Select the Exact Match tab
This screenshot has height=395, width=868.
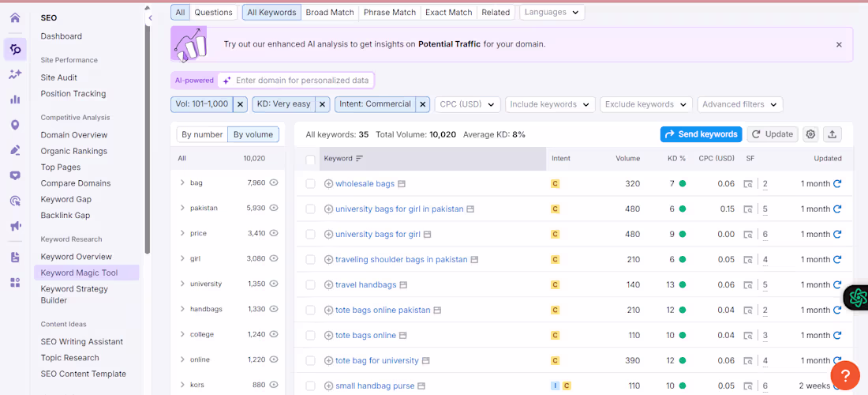point(449,12)
